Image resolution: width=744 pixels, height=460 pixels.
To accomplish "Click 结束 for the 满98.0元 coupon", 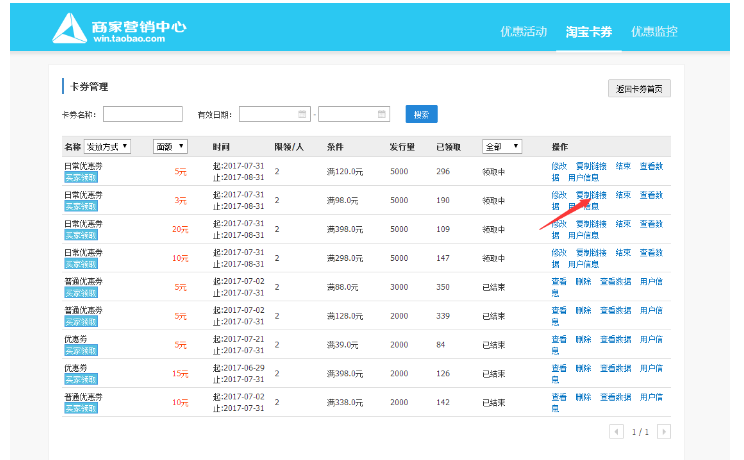I will click(x=623, y=195).
